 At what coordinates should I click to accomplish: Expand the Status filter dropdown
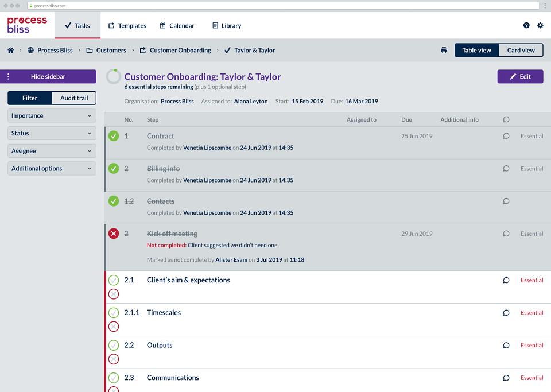[52, 133]
